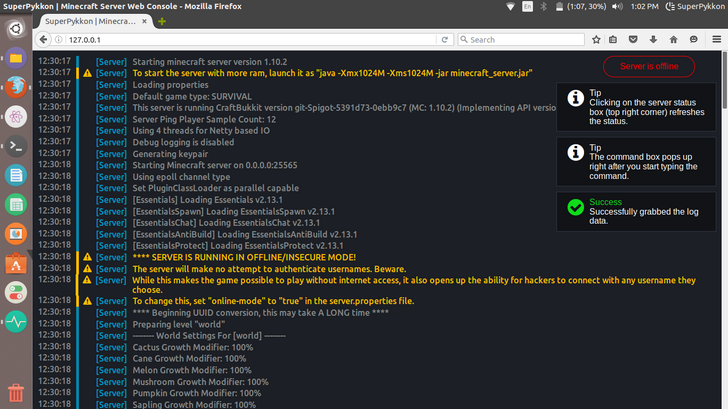Open the Trash in the launcher
The width and height of the screenshot is (728, 409).
pos(15,391)
